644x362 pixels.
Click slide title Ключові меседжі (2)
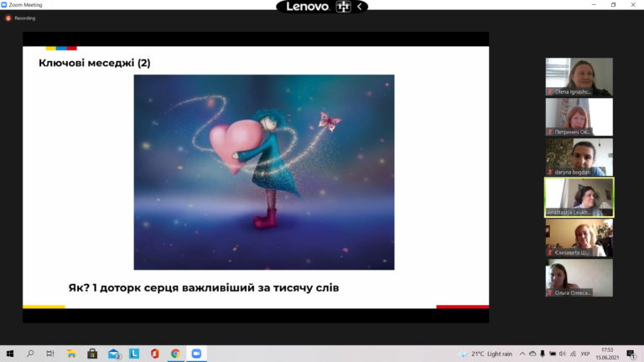95,63
